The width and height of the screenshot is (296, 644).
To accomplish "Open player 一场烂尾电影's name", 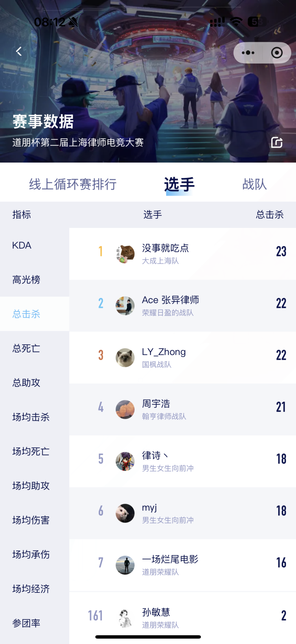I will (x=170, y=559).
